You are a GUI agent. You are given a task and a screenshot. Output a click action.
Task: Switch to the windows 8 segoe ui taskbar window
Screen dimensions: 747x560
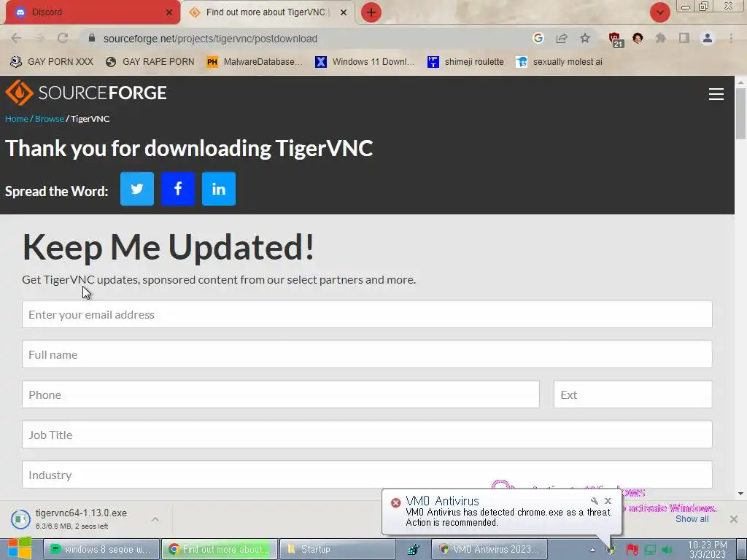point(101,549)
